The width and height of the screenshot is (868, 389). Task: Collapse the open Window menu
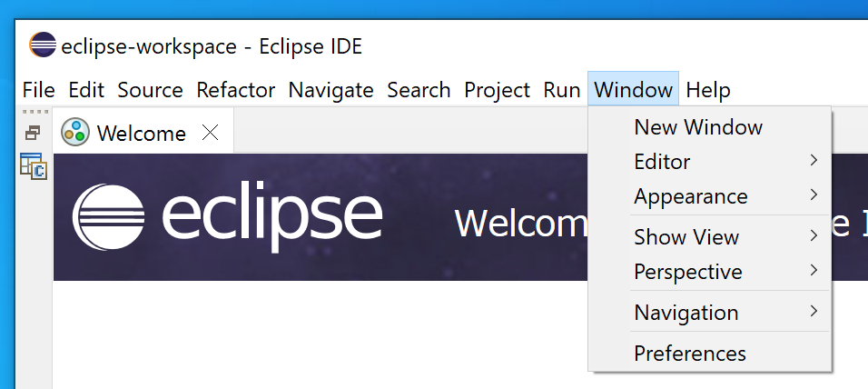[633, 89]
